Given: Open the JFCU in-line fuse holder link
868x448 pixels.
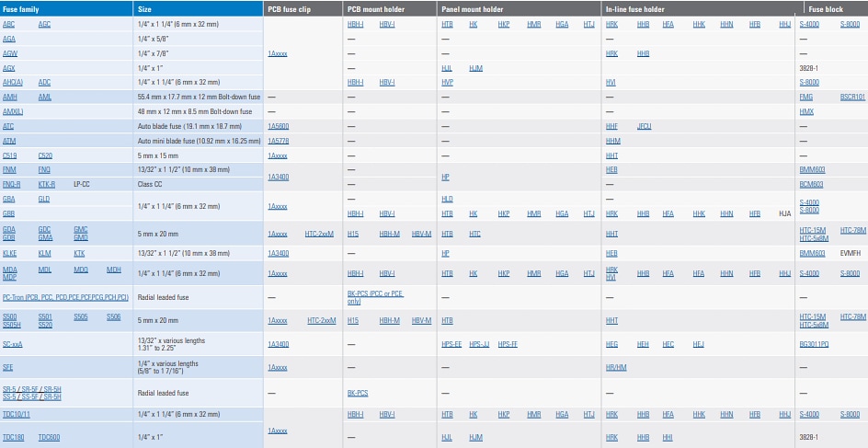Looking at the screenshot, I should (645, 125).
